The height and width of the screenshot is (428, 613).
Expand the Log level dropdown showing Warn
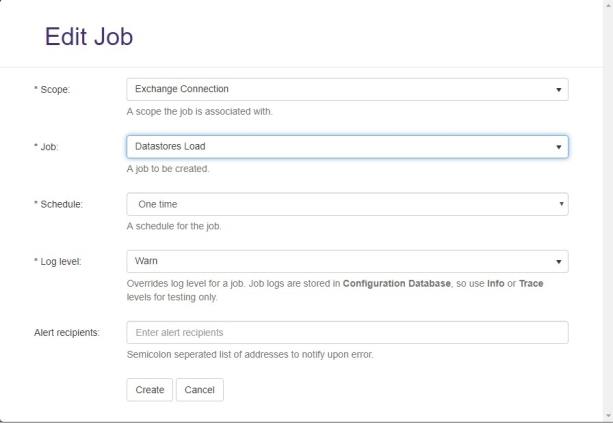pos(347,261)
